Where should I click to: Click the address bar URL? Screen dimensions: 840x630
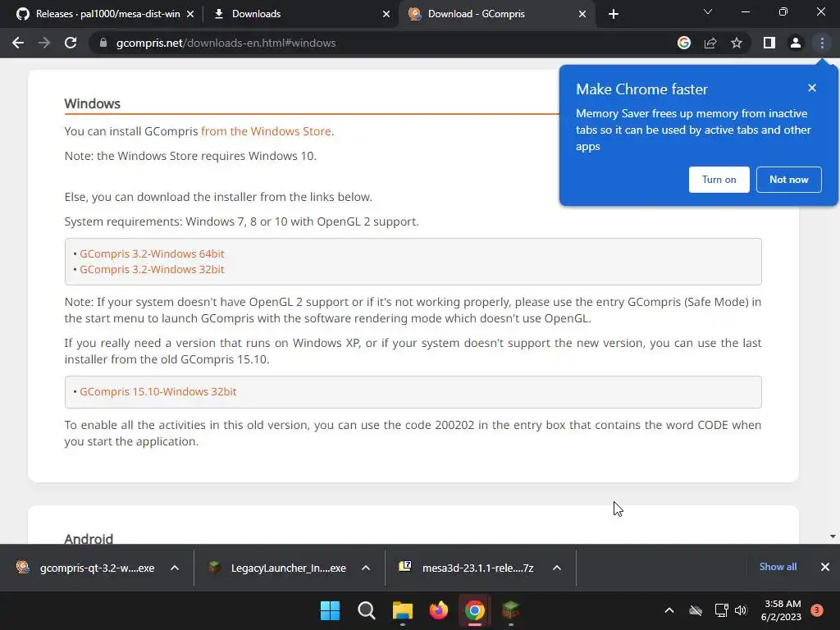(226, 43)
